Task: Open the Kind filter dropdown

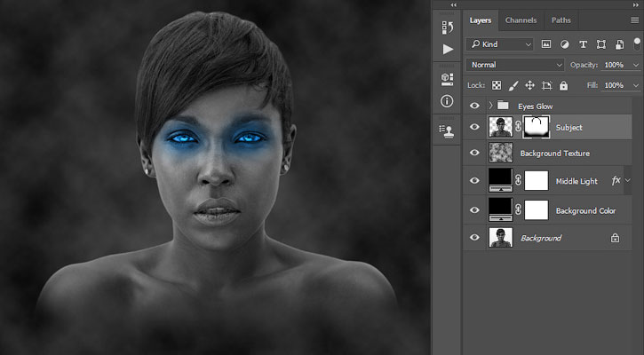Action: pos(499,44)
